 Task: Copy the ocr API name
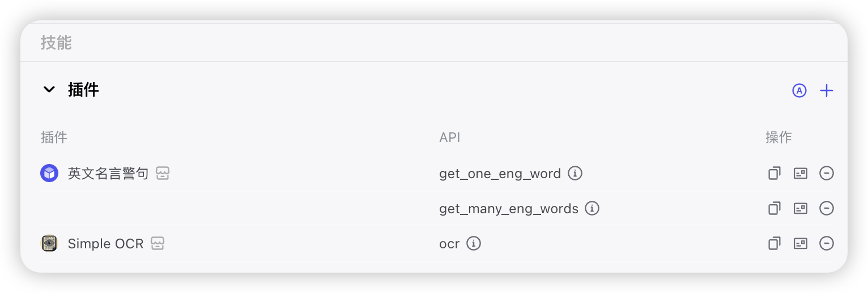pos(774,243)
